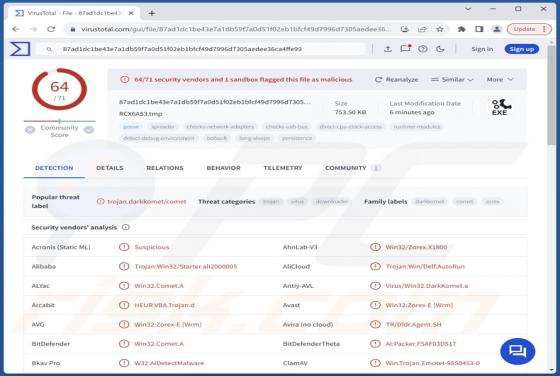The image size is (560, 376).
Task: Click the community score slider bar
Action: click(60, 121)
